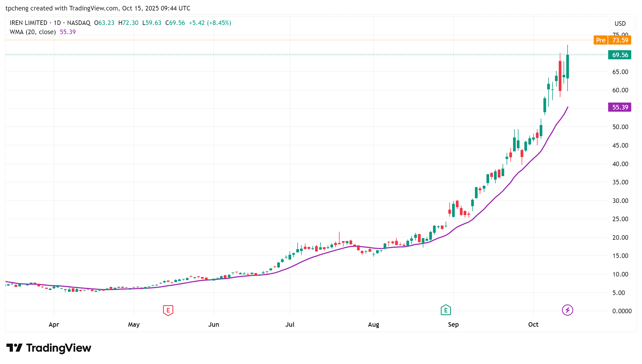Image resolution: width=642 pixels, height=364 pixels.
Task: Click the purple 55.39 WMA price label
Action: click(620, 107)
